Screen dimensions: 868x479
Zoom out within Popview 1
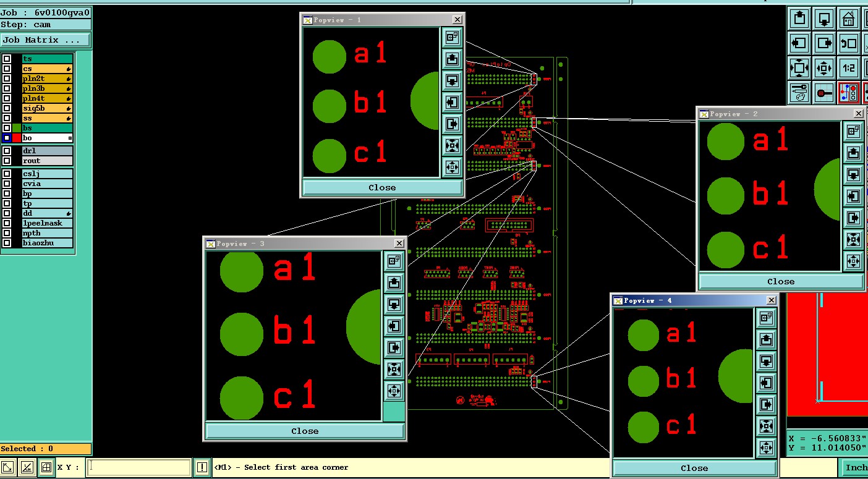[452, 167]
